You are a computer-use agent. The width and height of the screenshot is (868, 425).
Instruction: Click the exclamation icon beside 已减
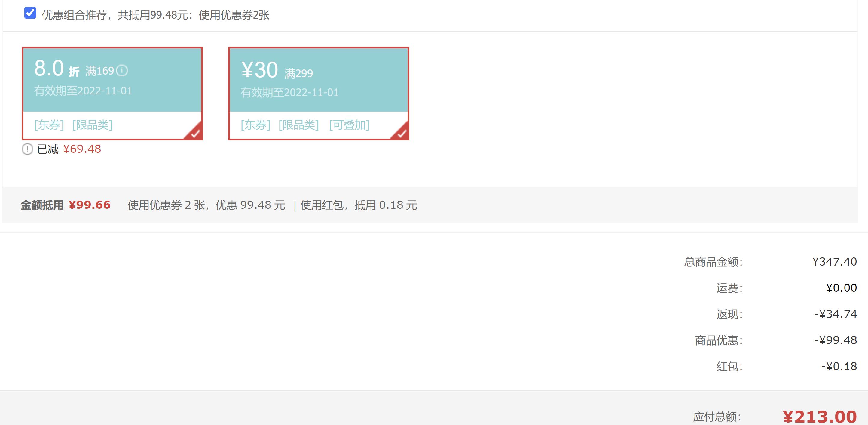pos(27,149)
